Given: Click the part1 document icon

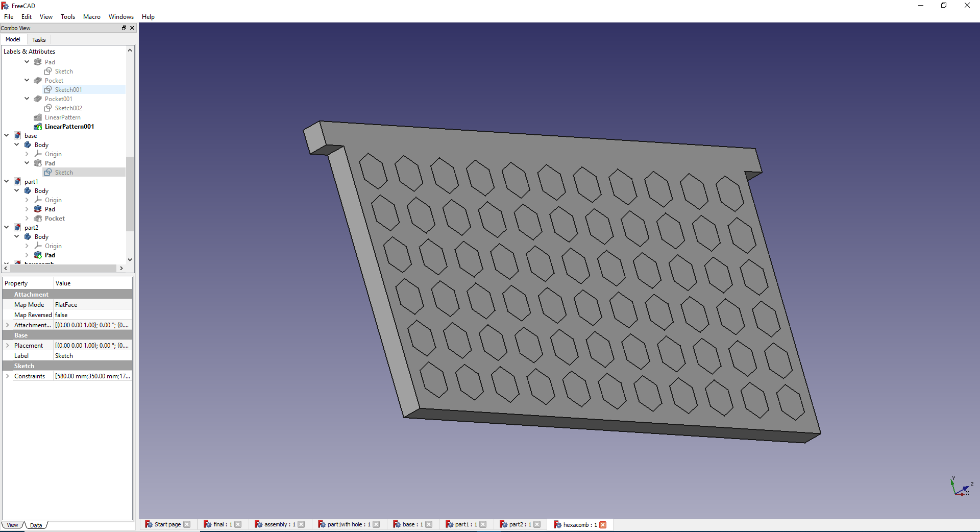Looking at the screenshot, I should click(17, 181).
